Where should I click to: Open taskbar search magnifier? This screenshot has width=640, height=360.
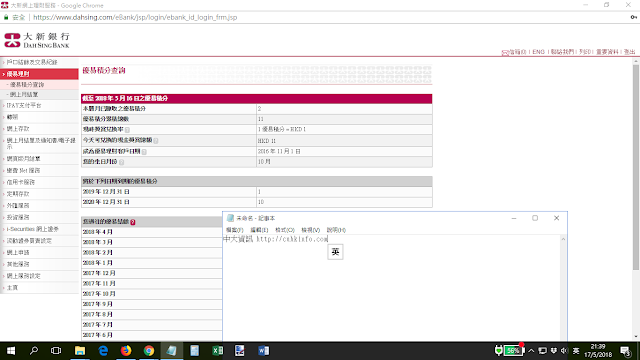34,351
